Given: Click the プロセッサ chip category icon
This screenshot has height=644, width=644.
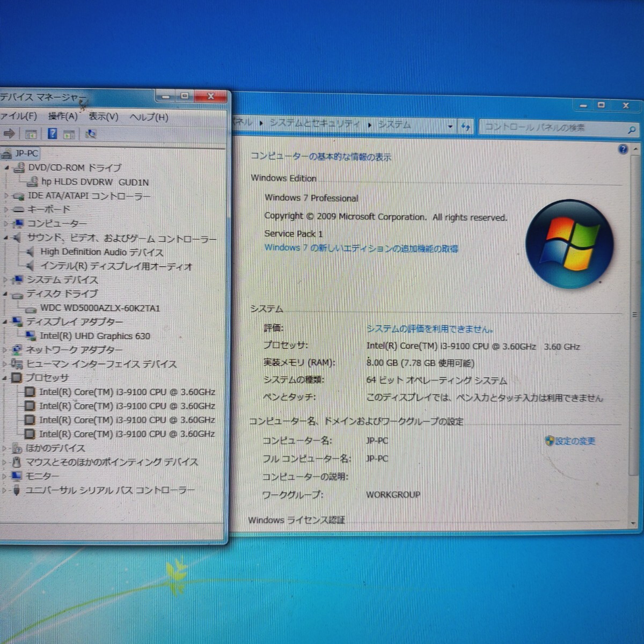Looking at the screenshot, I should pos(17,378).
